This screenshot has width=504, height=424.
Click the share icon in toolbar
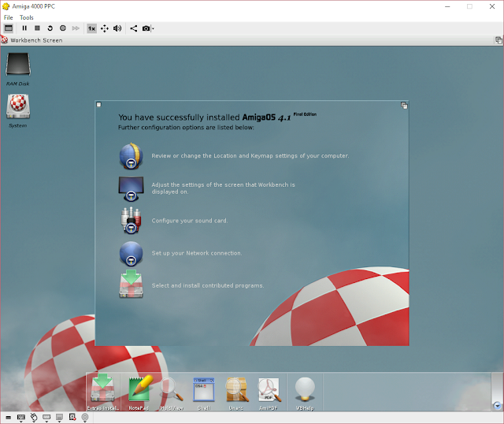point(133,28)
